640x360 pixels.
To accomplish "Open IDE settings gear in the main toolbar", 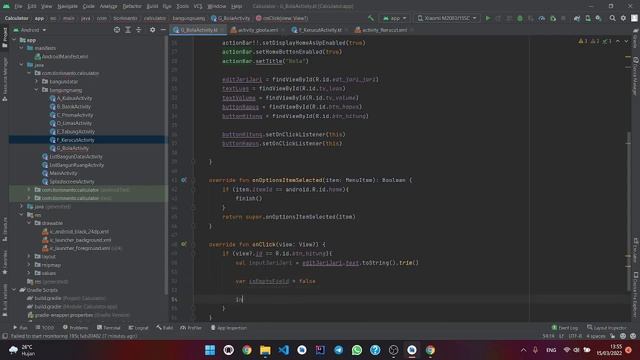I will click(x=623, y=18).
